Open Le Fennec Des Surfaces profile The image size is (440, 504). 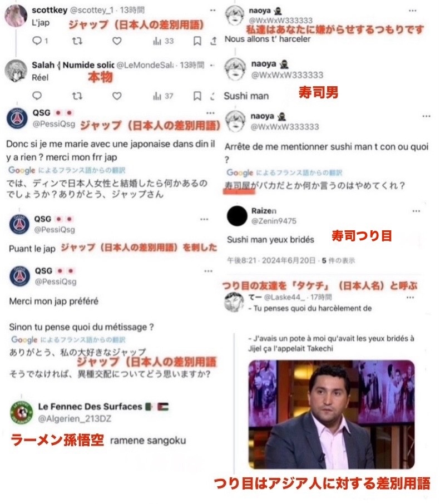tap(90, 407)
